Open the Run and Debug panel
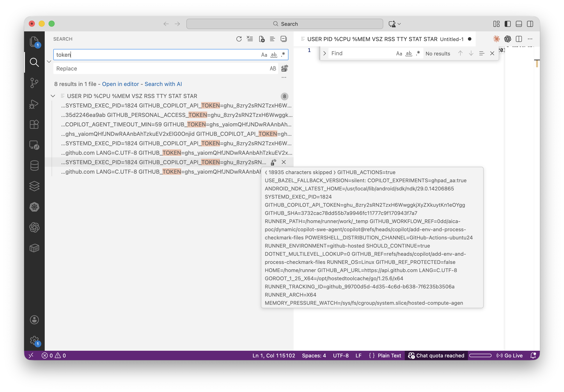The height and width of the screenshot is (392, 564). [x=34, y=104]
